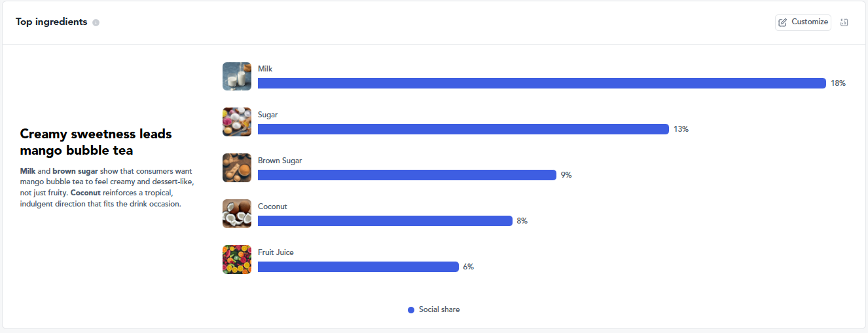Select the Sugar ingredient thumbnail

(237, 122)
